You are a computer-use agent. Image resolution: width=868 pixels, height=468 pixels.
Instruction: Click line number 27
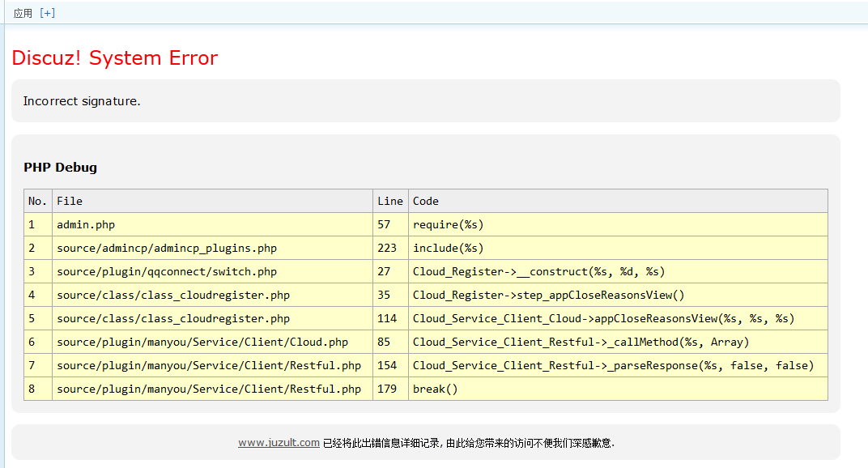[x=390, y=271]
